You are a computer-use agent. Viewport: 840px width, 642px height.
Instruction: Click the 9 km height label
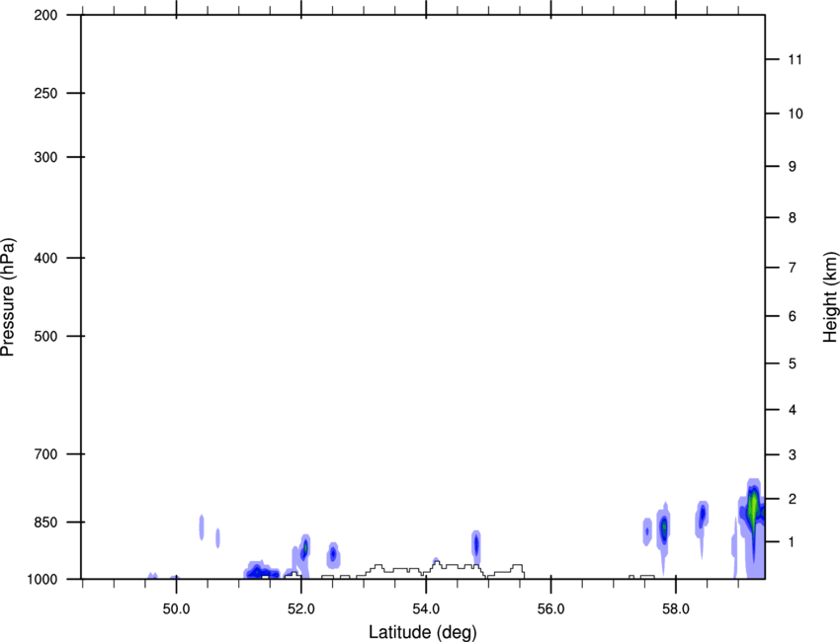pyautogui.click(x=793, y=167)
